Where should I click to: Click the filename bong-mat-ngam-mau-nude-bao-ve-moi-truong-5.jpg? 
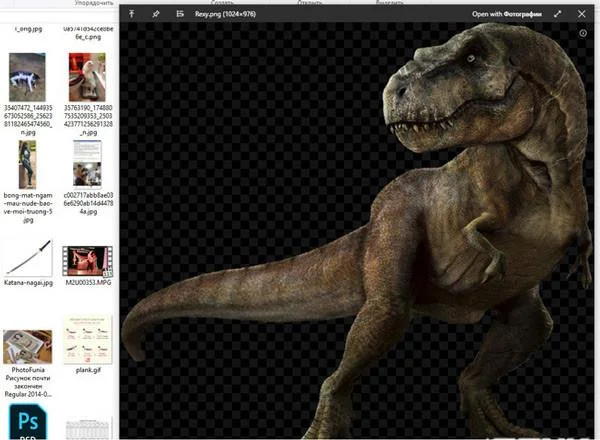click(x=28, y=208)
